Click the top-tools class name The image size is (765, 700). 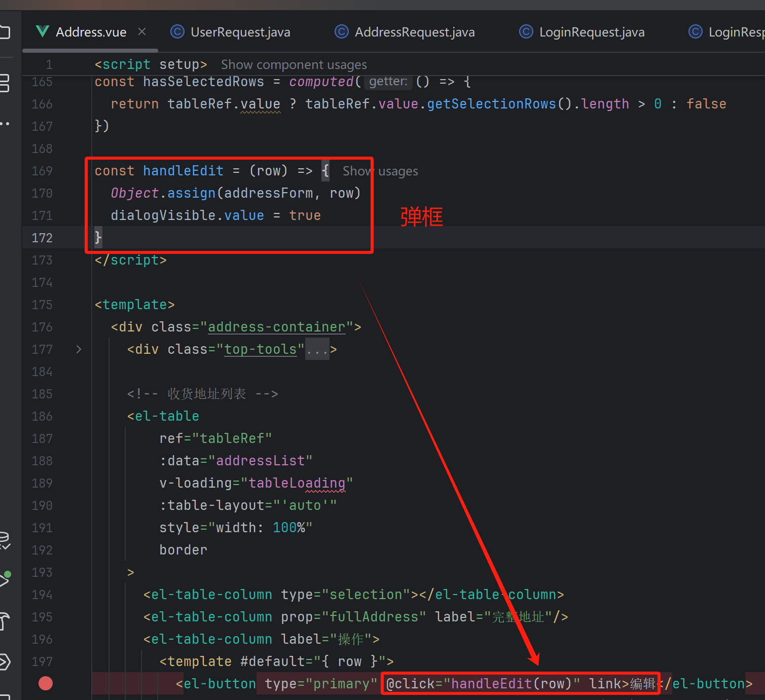click(x=260, y=349)
